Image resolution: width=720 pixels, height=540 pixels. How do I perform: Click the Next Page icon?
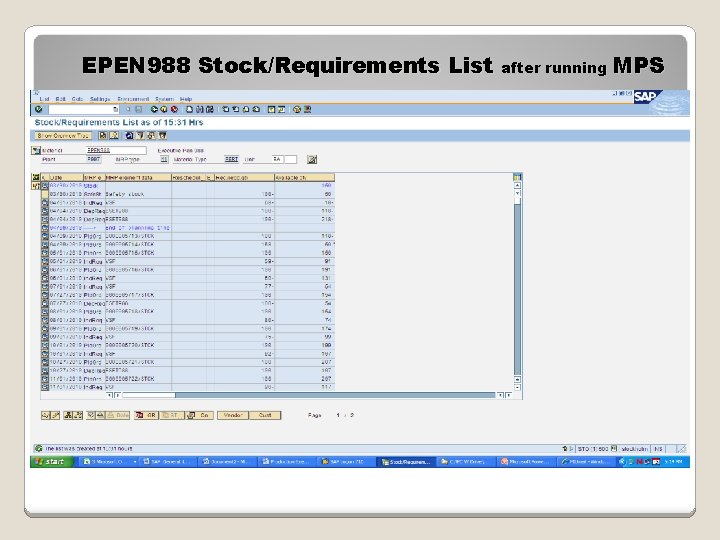[246, 109]
